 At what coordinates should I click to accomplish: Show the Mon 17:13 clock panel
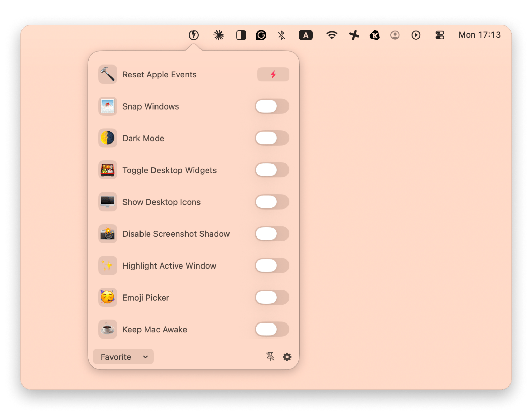479,35
